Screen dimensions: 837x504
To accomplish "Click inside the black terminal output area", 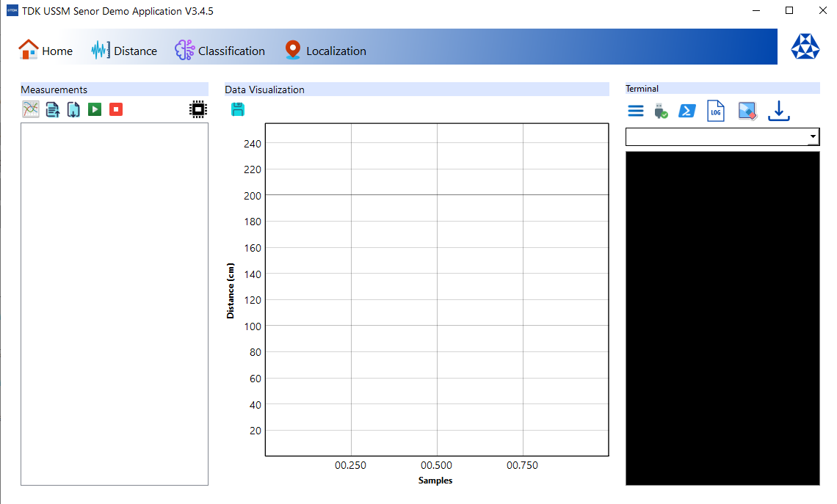I will pos(722,318).
